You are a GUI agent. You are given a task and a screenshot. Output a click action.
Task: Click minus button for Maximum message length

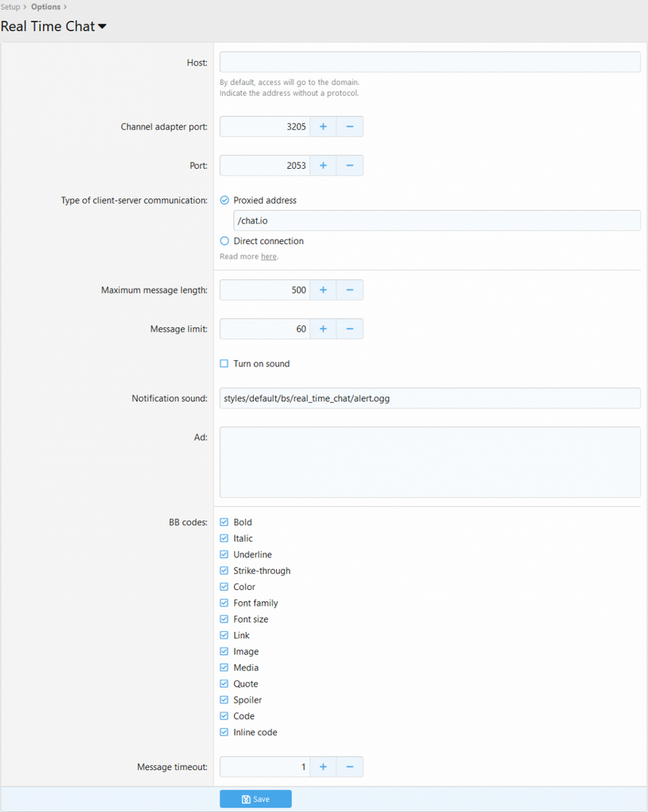tap(350, 290)
